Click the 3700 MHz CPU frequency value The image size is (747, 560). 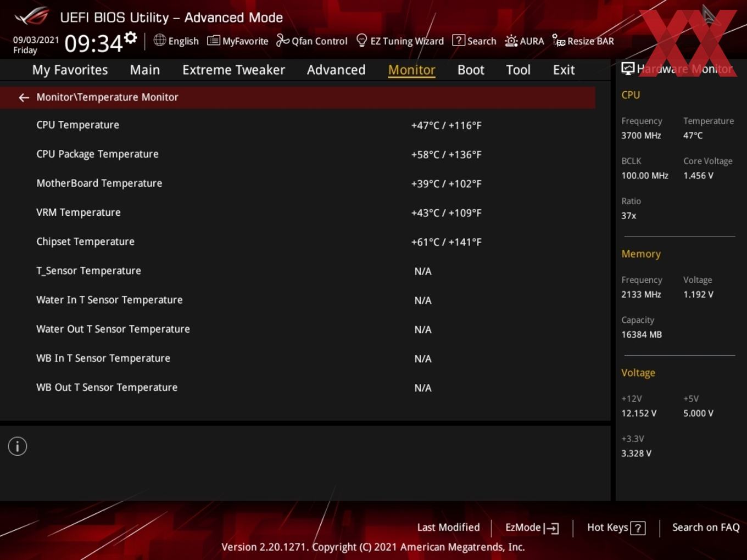(641, 135)
